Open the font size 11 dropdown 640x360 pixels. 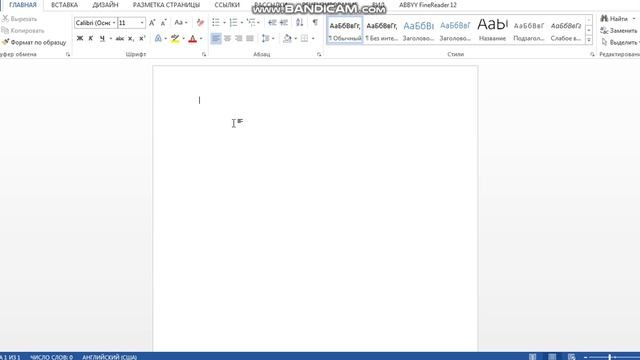point(142,23)
